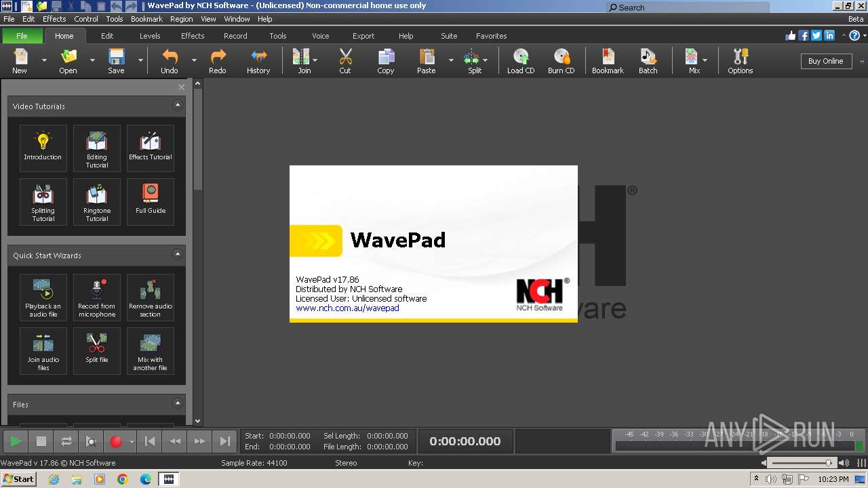This screenshot has height=488, width=868.
Task: Switch to the Record ribbon tab
Action: coord(235,36)
